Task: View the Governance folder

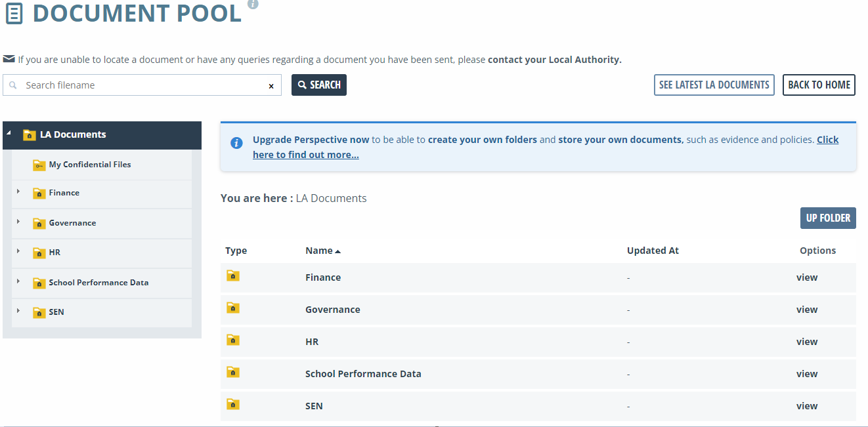Action: 807,310
